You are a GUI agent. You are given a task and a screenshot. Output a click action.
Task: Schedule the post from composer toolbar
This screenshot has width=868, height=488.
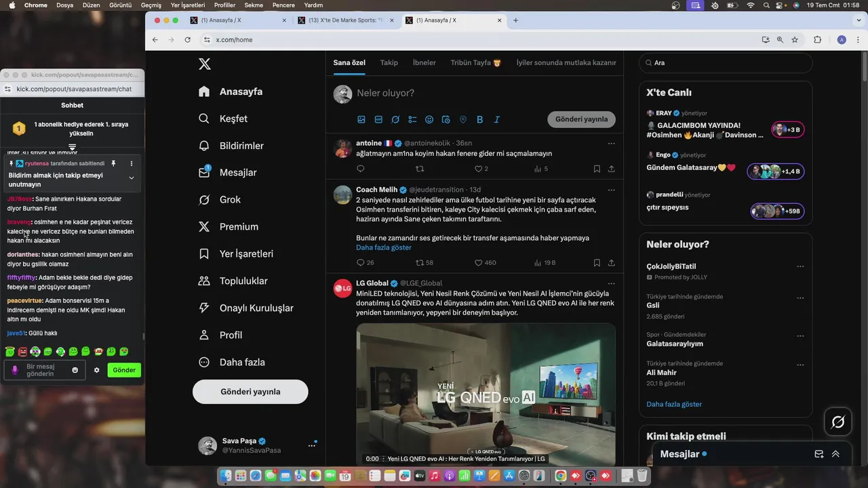[446, 119]
